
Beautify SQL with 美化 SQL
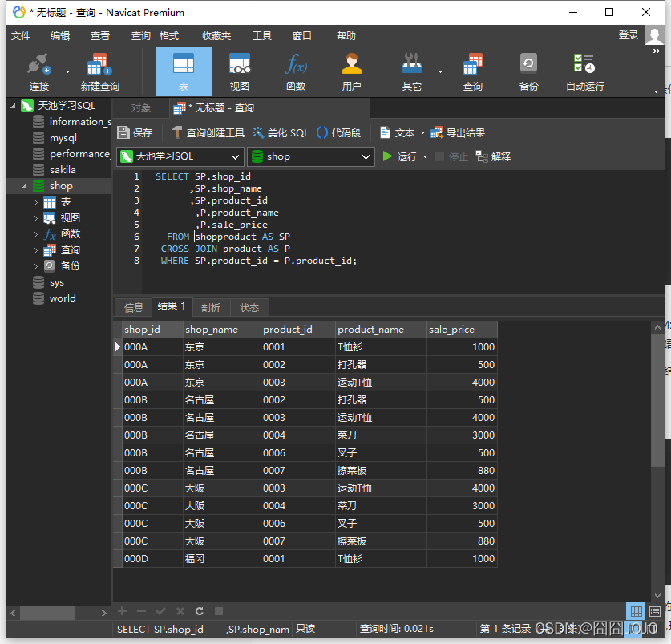(281, 133)
